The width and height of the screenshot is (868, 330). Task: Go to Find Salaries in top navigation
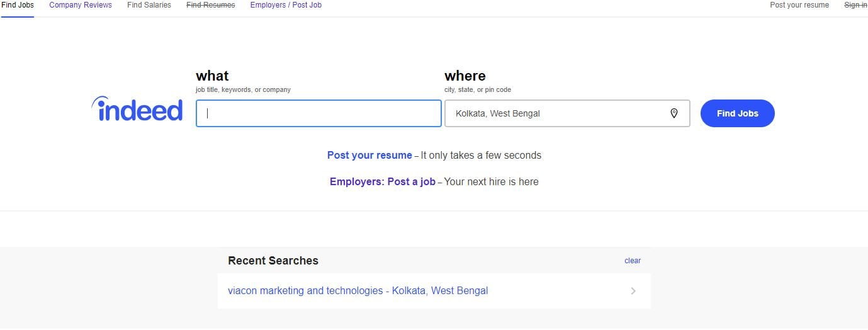149,5
